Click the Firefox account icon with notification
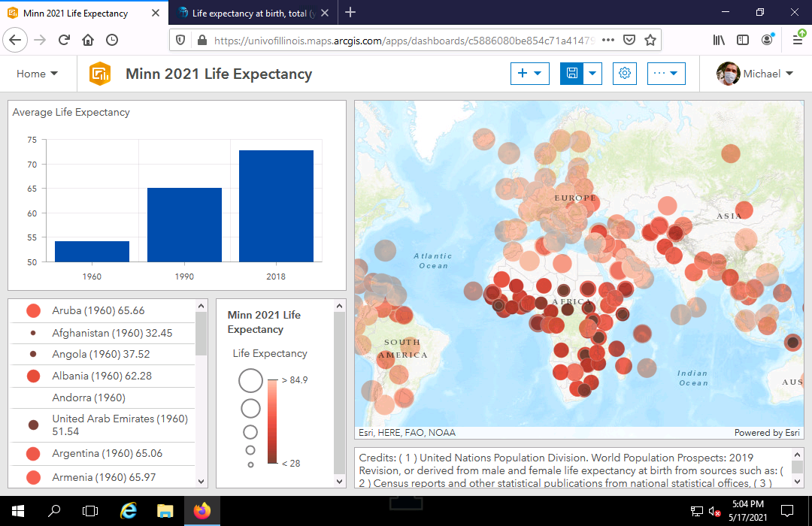The image size is (812, 526). (768, 40)
